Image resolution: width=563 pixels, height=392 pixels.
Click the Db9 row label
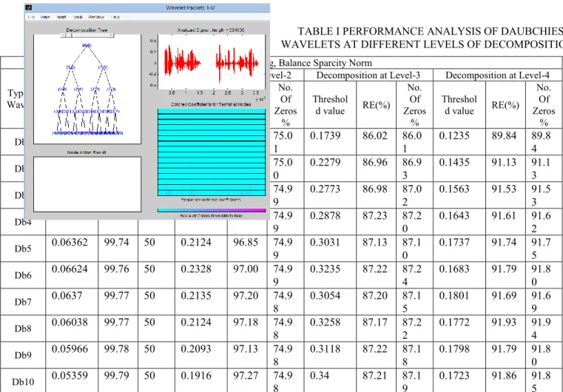(x=23, y=355)
